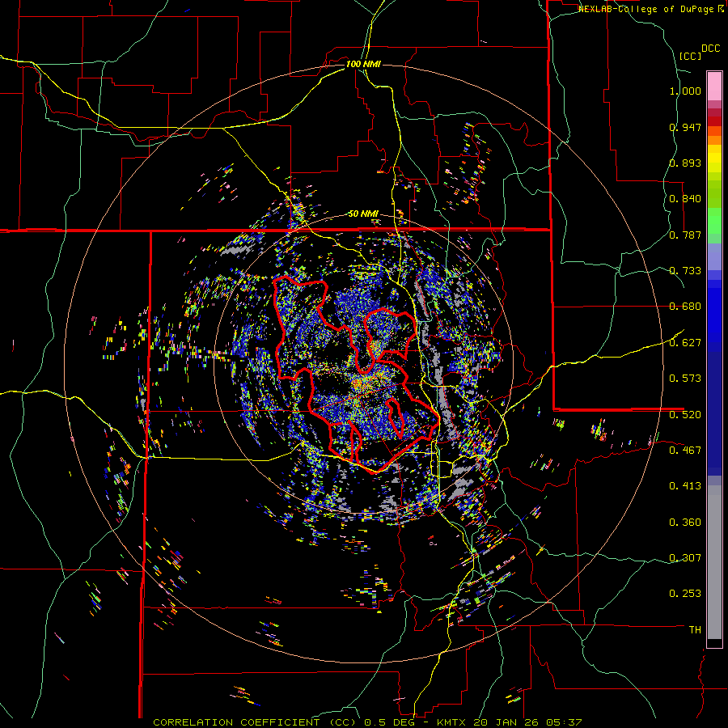Screen dimensions: 728x728
Task: Click the 0.787 legend value
Action: (x=685, y=235)
